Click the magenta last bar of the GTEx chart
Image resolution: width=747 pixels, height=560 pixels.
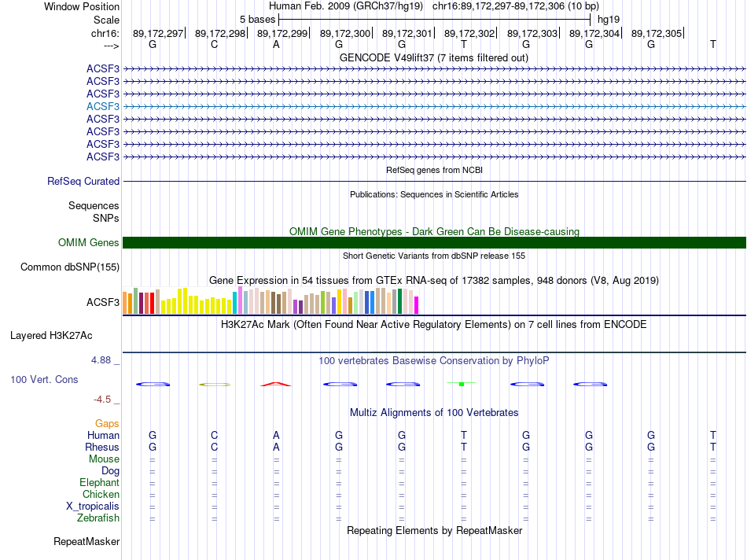coord(417,305)
